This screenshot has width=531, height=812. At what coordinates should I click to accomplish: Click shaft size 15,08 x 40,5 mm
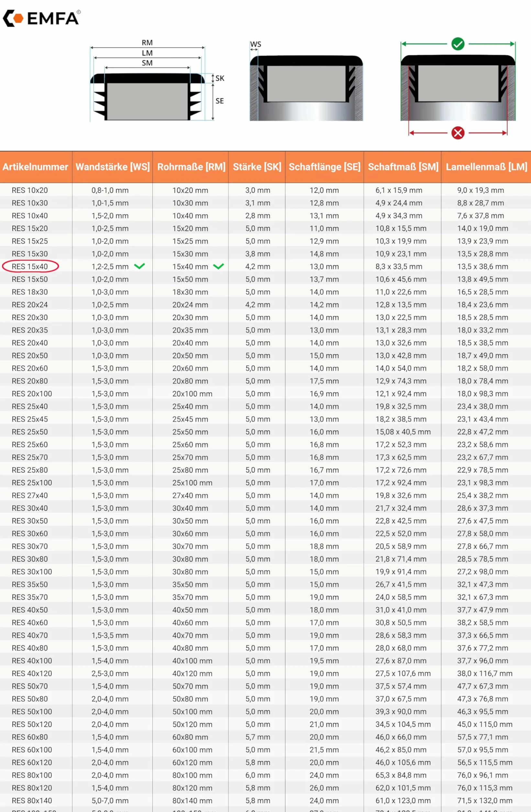click(403, 432)
